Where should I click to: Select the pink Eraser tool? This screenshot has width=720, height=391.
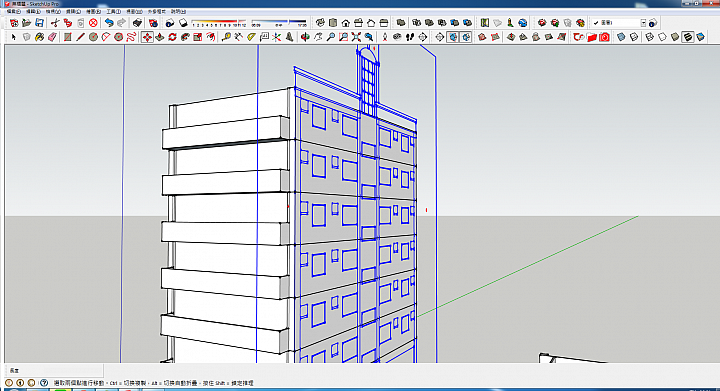click(52, 37)
